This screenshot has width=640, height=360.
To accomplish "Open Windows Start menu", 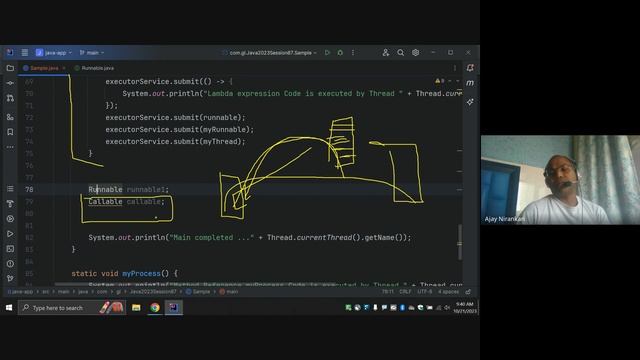I will 9,308.
